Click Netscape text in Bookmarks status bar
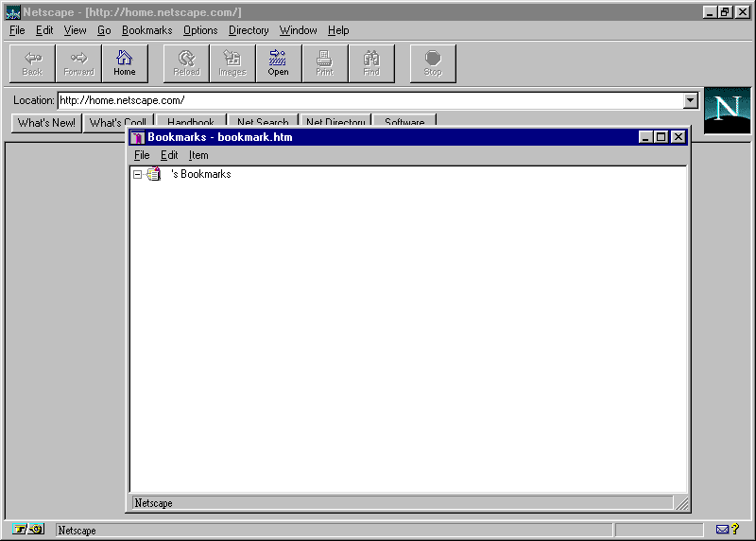 153,503
